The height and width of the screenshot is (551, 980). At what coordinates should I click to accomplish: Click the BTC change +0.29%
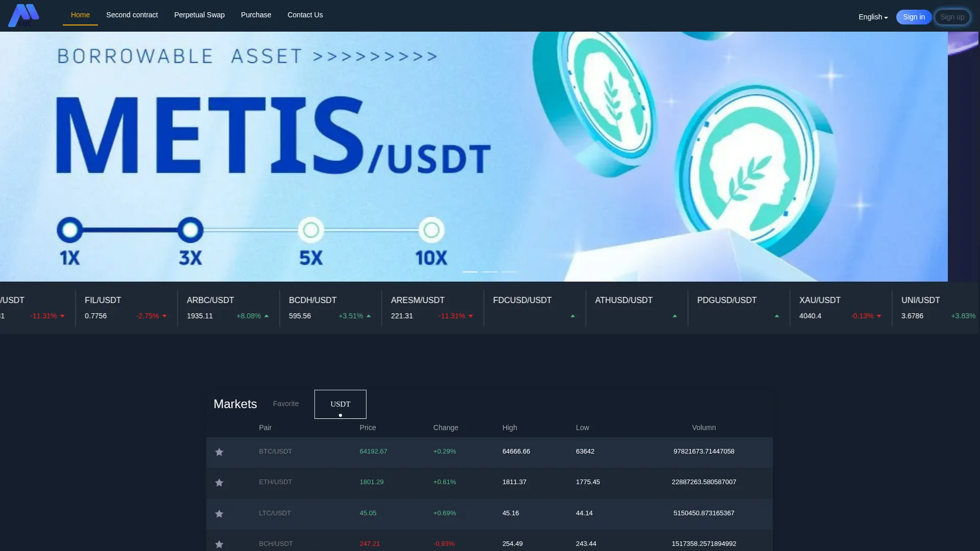click(445, 452)
